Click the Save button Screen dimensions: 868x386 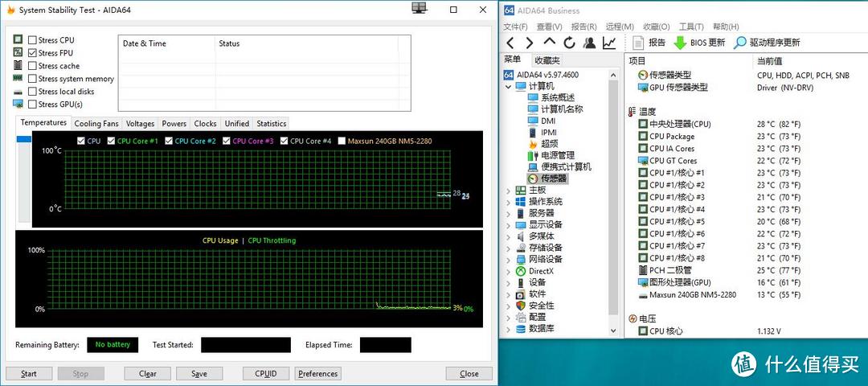(199, 374)
